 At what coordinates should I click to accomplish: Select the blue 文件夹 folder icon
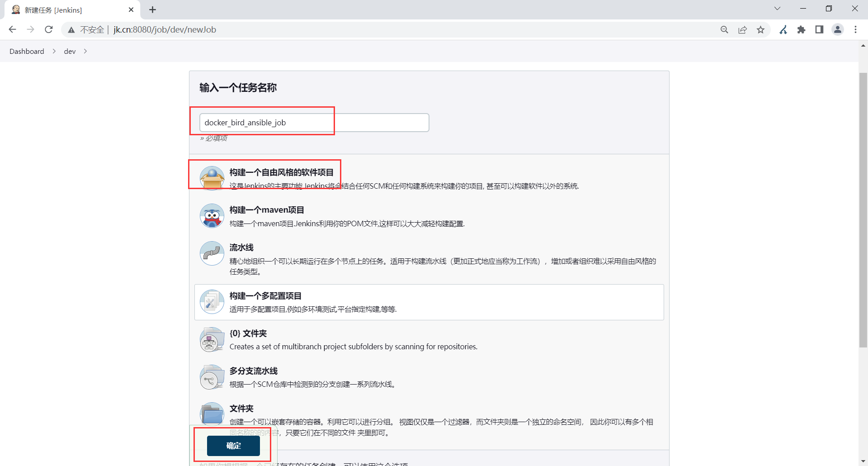[x=212, y=414]
